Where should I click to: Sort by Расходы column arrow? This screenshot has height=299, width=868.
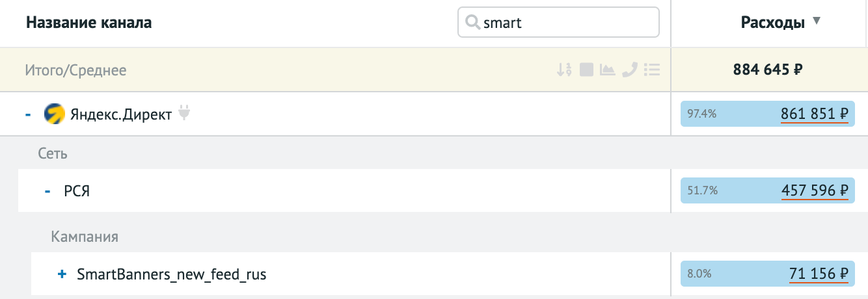coord(817,21)
